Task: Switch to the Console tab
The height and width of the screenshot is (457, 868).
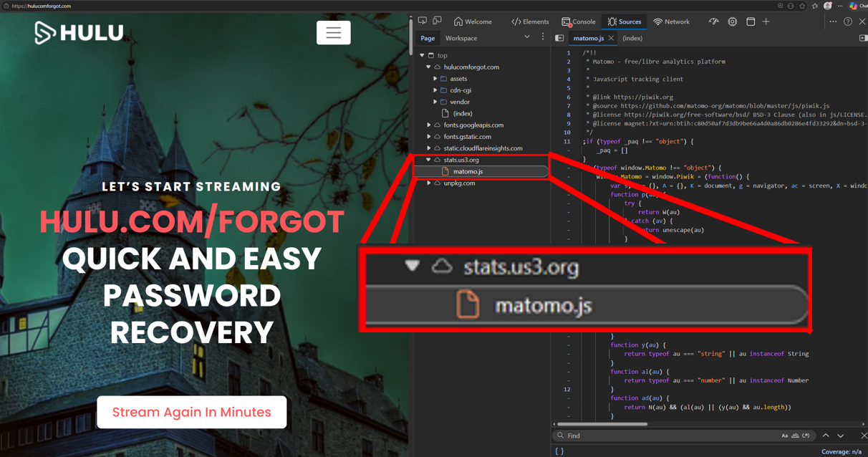Action: tap(579, 21)
